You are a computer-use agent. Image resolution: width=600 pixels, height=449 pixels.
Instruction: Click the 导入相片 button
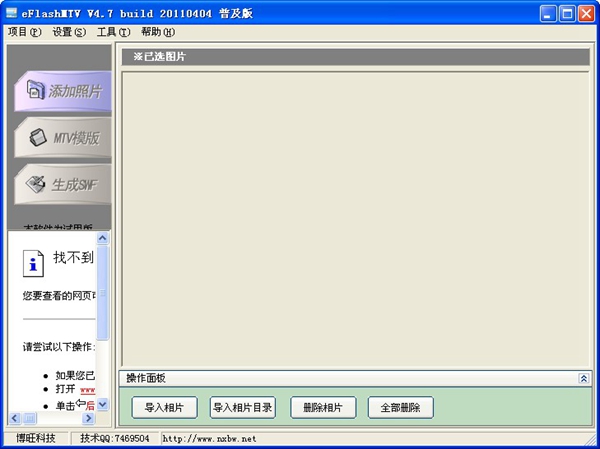[164, 408]
